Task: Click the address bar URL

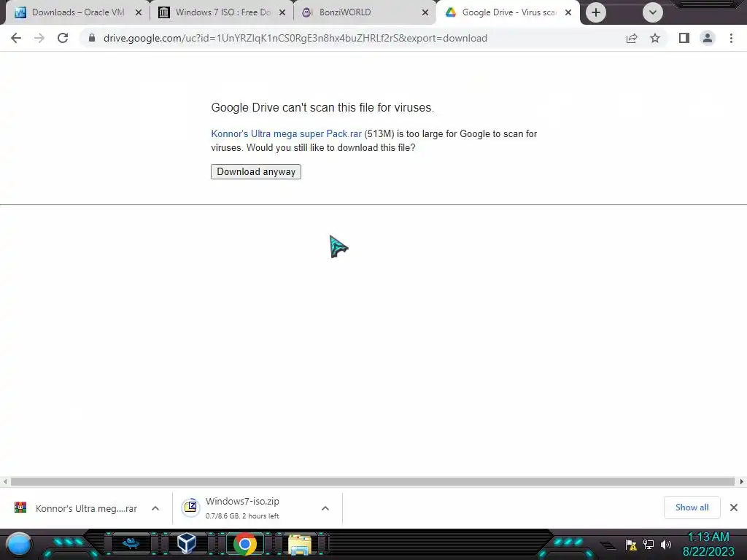Action: (295, 38)
